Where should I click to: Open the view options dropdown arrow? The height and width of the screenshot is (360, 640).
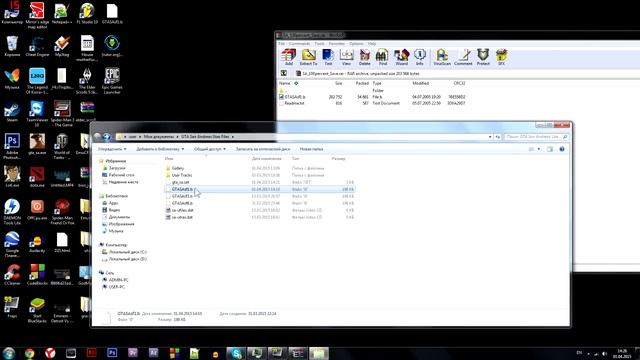pyautogui.click(x=539, y=149)
